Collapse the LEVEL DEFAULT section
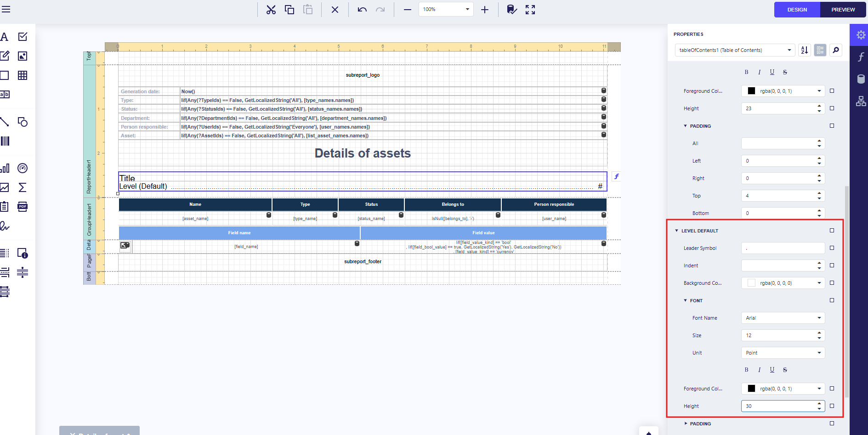This screenshot has width=868, height=435. [x=676, y=231]
